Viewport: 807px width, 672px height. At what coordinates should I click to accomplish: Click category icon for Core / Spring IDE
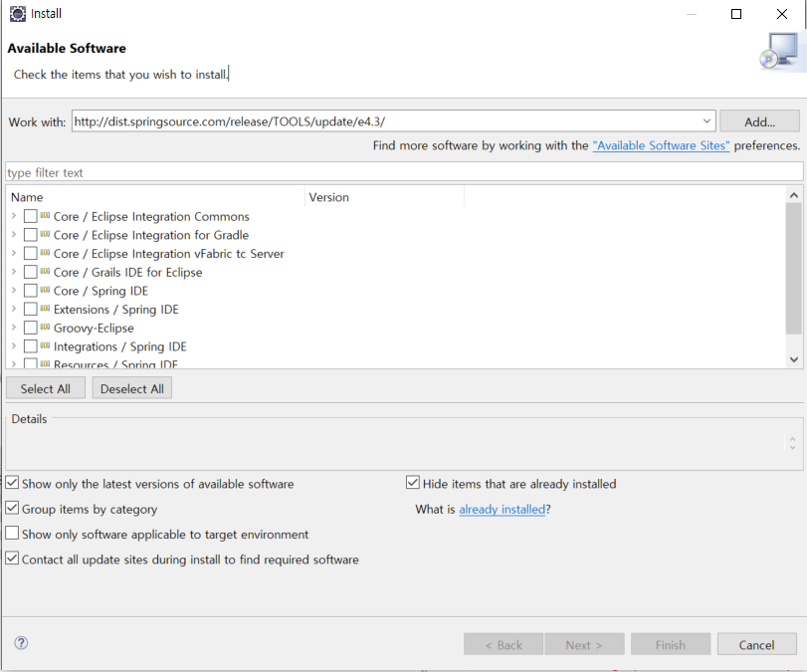coord(46,290)
